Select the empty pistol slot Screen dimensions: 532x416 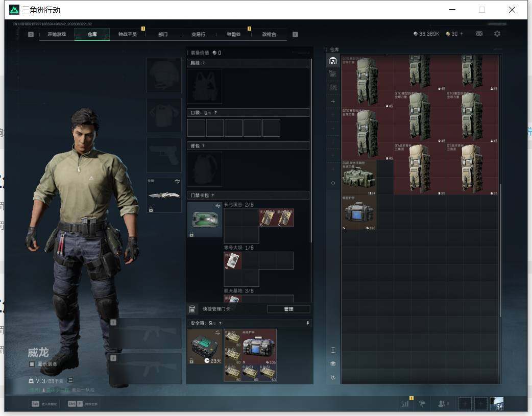(164, 155)
